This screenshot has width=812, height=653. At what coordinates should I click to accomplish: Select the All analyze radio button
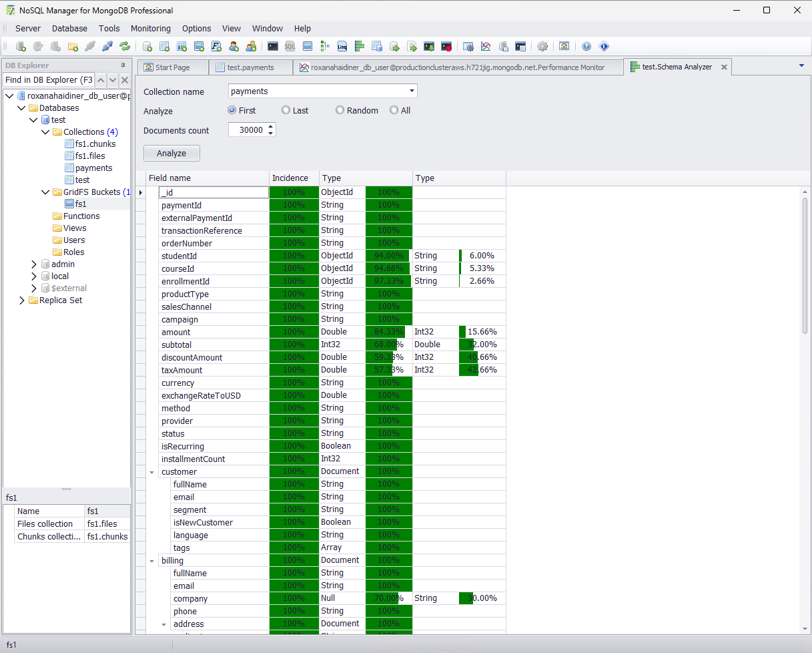click(394, 110)
